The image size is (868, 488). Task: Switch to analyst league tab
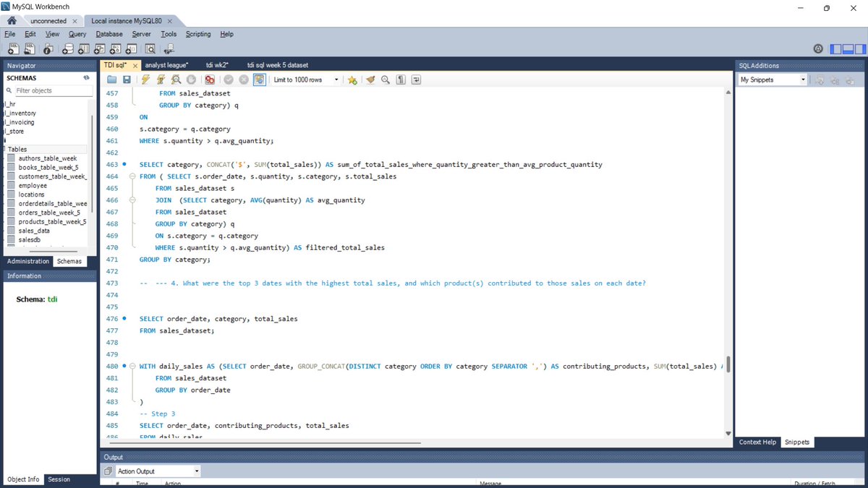pos(166,65)
